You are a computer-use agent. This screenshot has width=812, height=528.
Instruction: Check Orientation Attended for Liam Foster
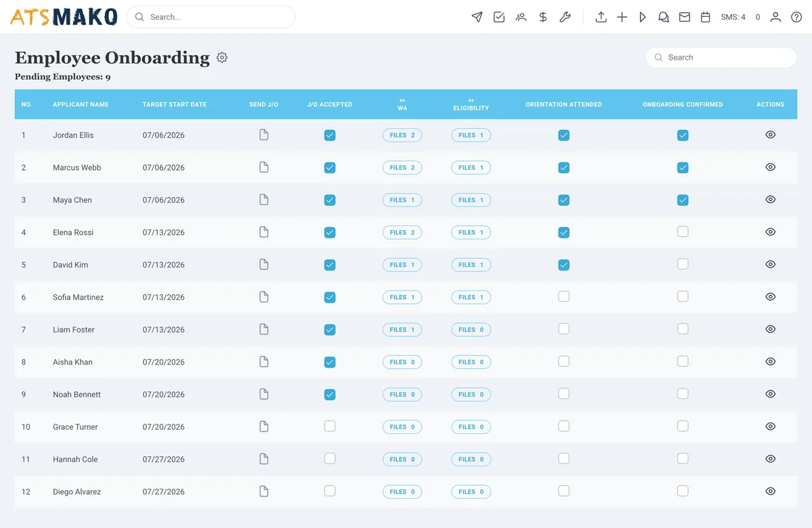pos(564,329)
